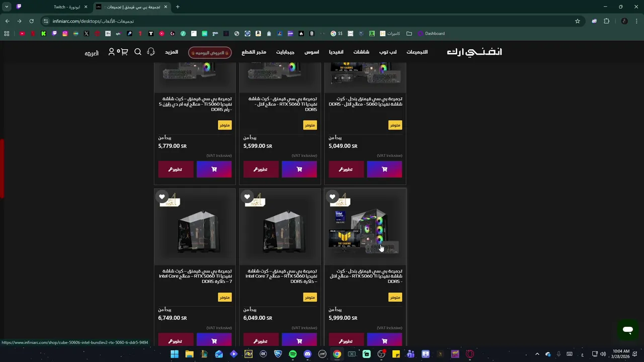The height and width of the screenshot is (362, 644).
Task: Click تطوير button for 5,049.00 SR PC
Action: 346,169
